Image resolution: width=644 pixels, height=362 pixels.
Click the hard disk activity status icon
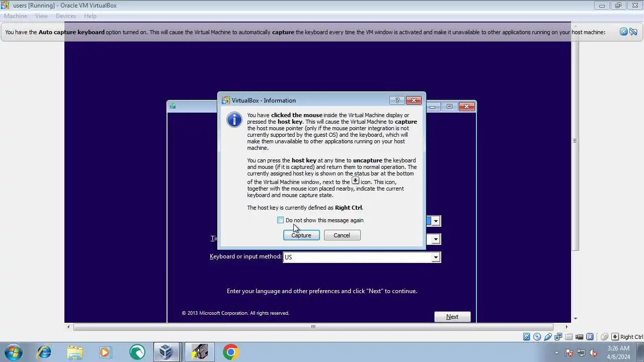[527, 337]
